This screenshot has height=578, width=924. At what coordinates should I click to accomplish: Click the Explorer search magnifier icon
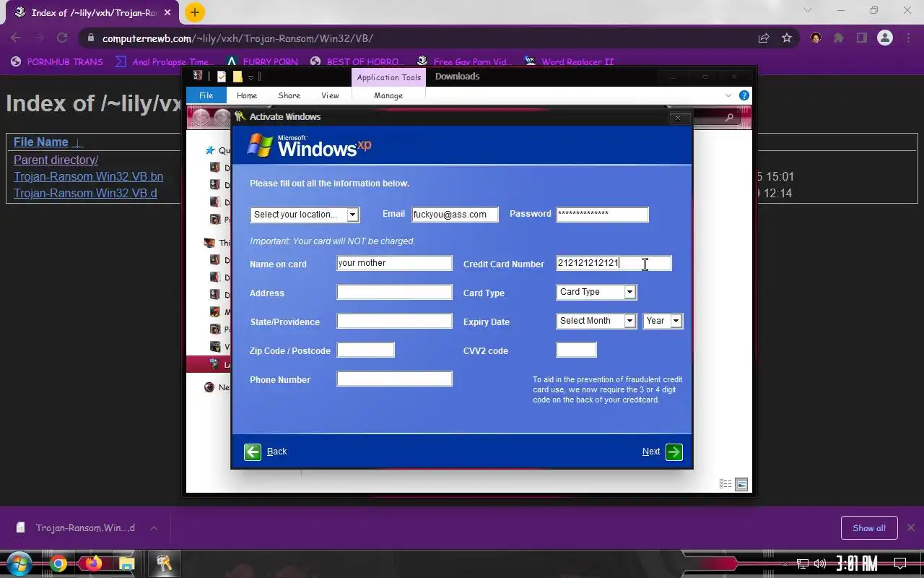729,117
